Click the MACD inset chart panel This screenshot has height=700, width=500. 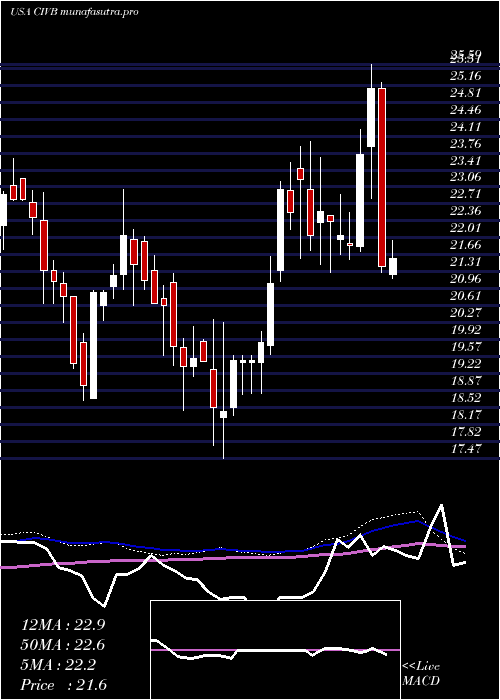click(x=275, y=650)
